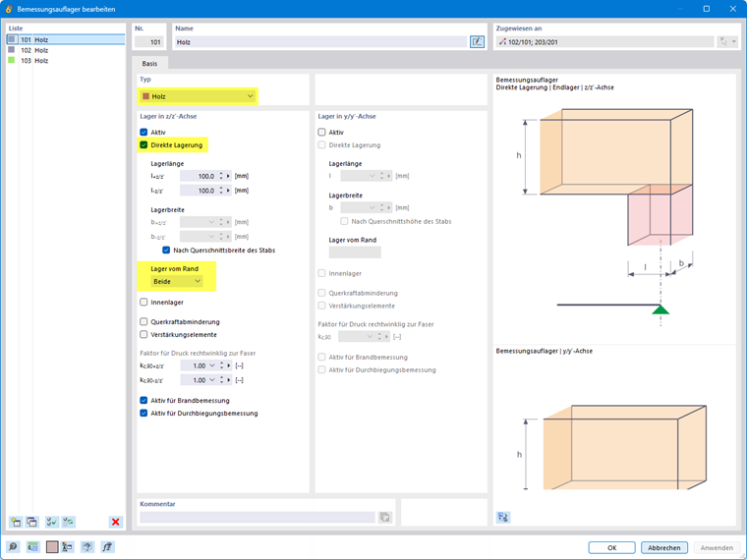Close the Bemessungsauflager bearbeiten dialog
The image size is (747, 560).
point(732,9)
